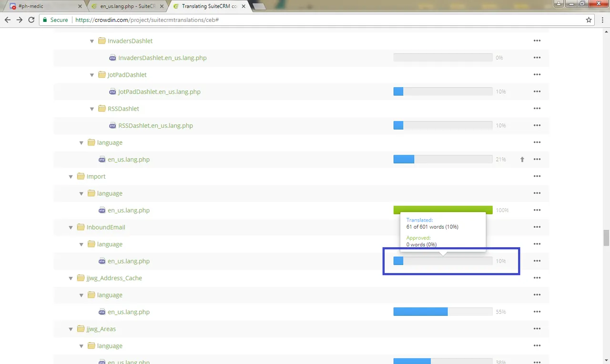Click tooltip text '0 words (0%)'

(421, 244)
